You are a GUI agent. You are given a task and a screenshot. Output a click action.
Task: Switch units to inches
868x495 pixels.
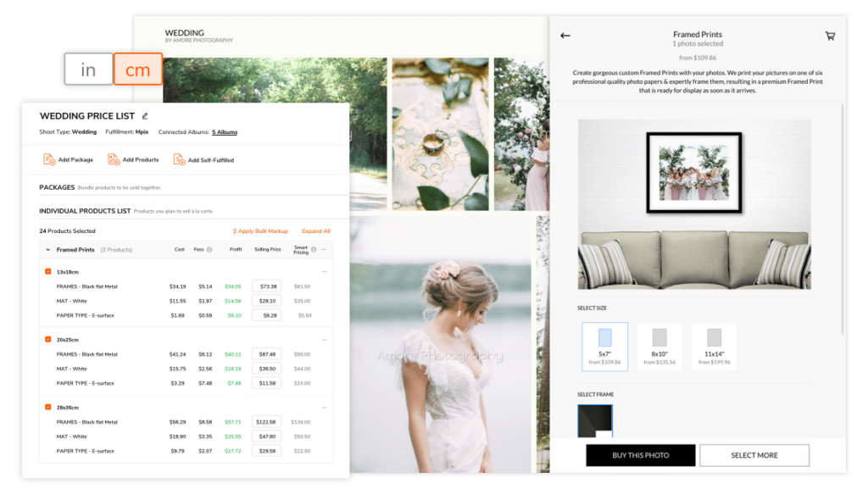pyautogui.click(x=88, y=70)
